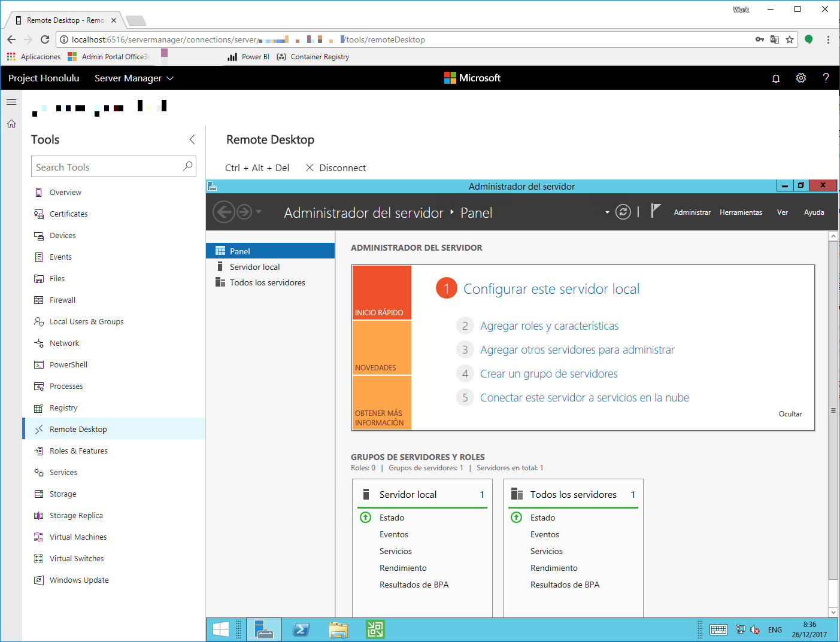Click into the Search Tools field
The image size is (840, 642).
click(x=114, y=167)
